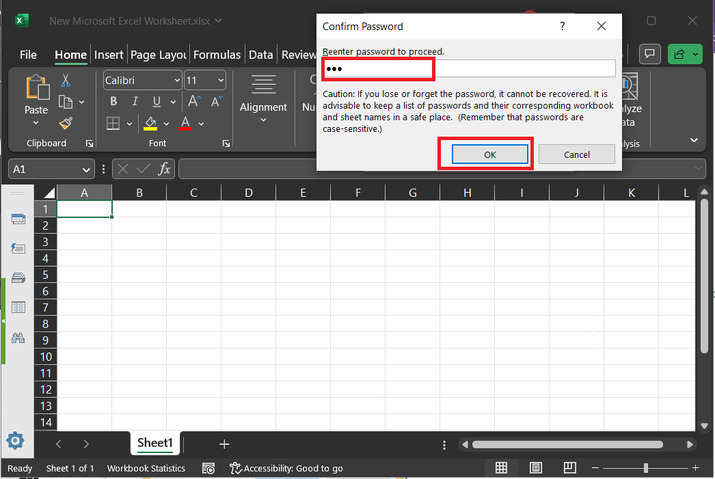
Task: Close the Confirm Password dialog
Action: point(601,26)
